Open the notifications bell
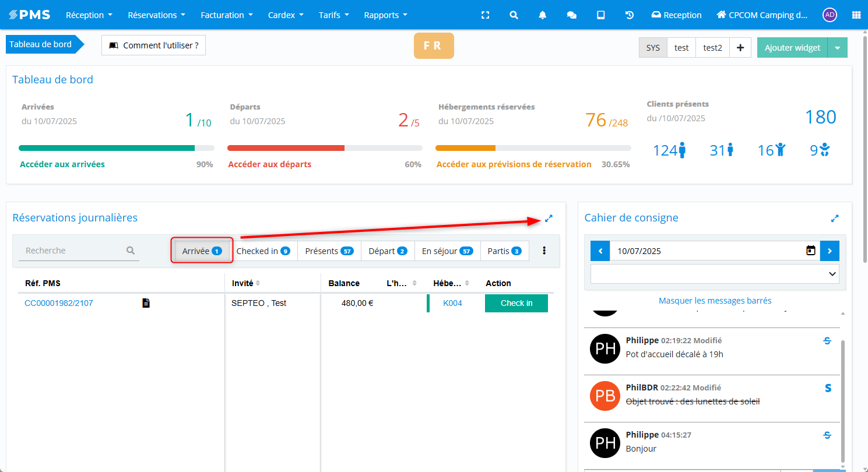The height and width of the screenshot is (472, 868). (x=543, y=15)
